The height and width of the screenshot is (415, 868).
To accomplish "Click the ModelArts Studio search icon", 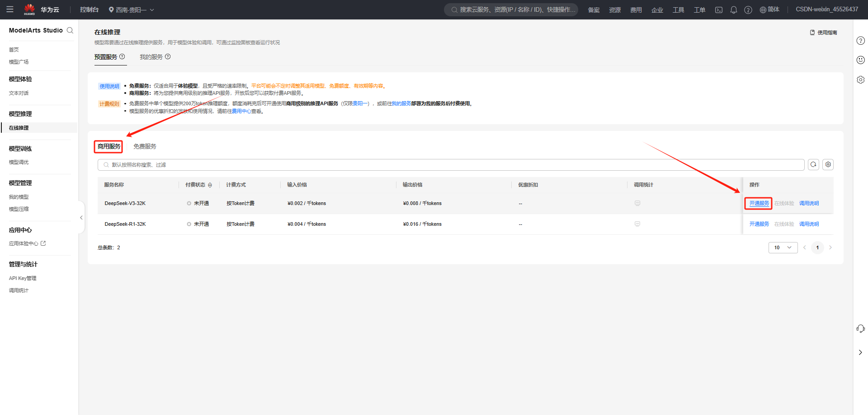I will click(x=70, y=30).
